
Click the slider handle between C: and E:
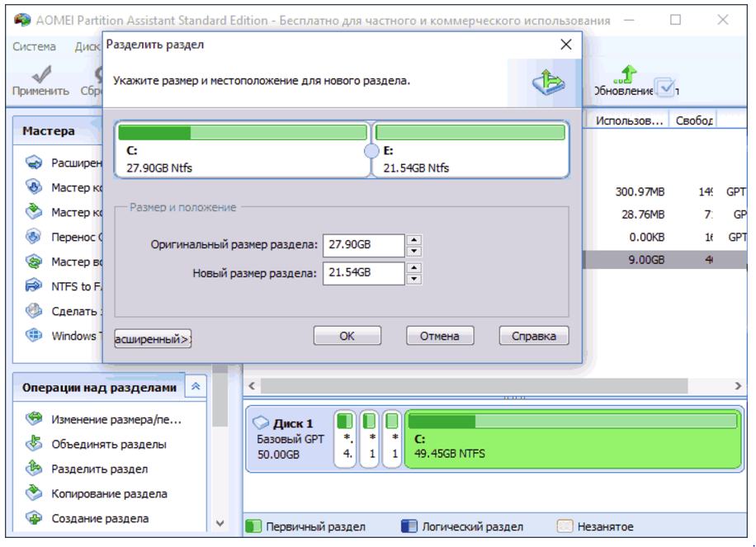371,151
